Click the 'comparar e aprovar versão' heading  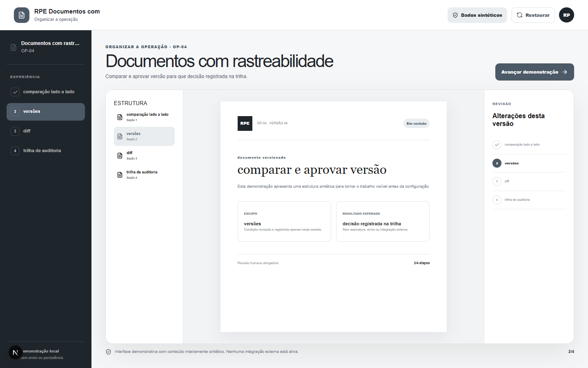pyautogui.click(x=312, y=170)
